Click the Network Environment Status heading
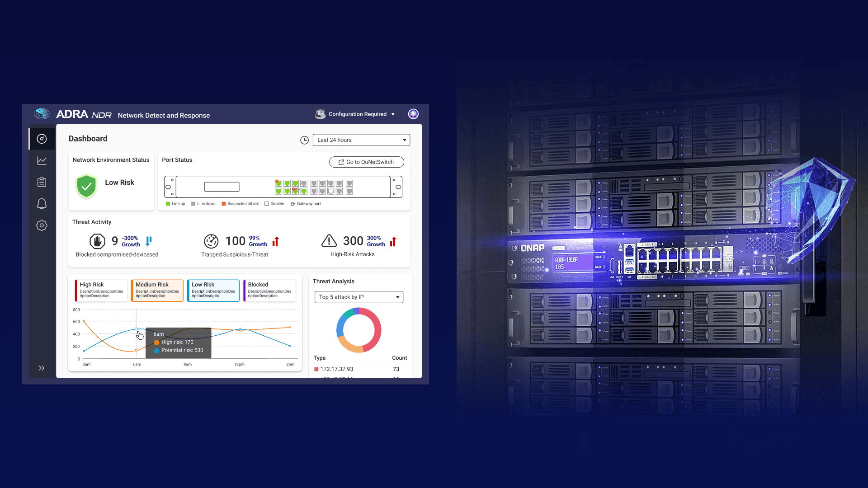Image resolution: width=868 pixels, height=488 pixels. coord(111,160)
